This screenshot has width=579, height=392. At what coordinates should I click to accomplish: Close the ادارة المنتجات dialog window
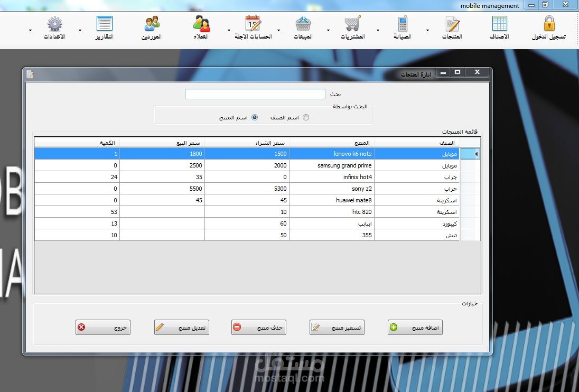click(x=477, y=72)
